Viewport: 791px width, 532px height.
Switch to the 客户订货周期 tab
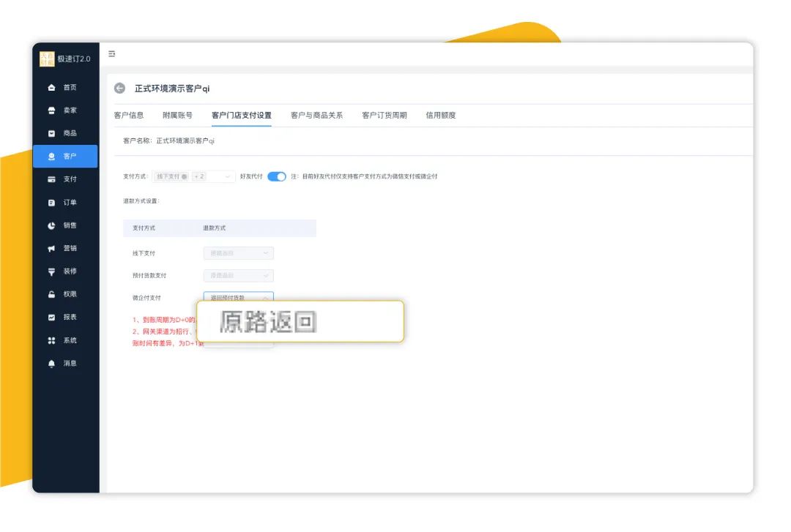tap(385, 115)
